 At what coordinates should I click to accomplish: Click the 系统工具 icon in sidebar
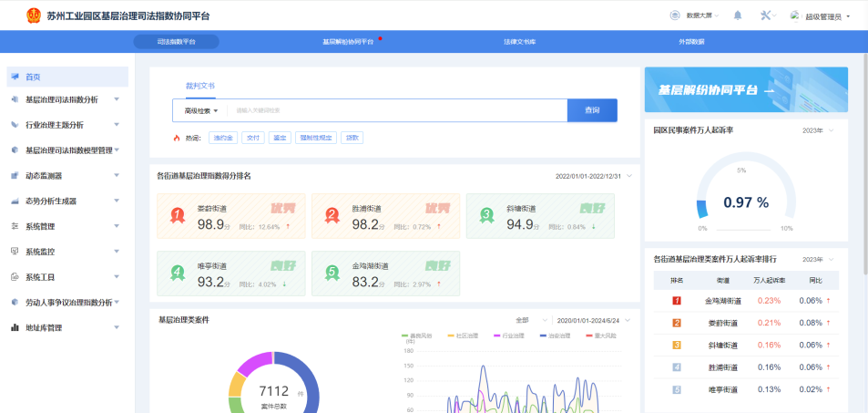click(x=15, y=276)
